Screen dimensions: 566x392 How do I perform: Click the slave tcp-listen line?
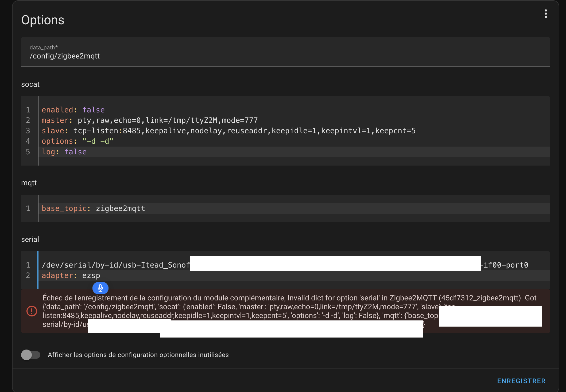(228, 131)
